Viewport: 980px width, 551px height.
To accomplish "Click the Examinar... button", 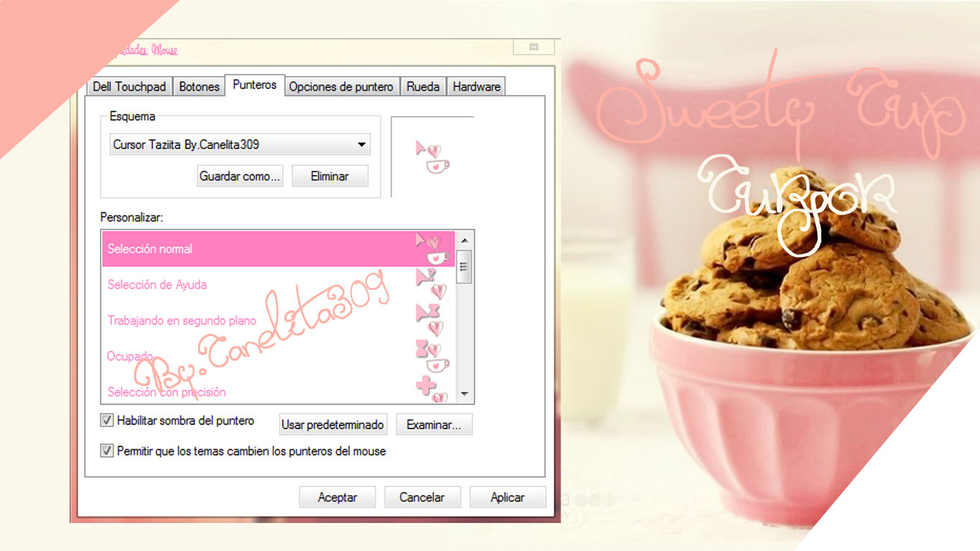I will [434, 425].
